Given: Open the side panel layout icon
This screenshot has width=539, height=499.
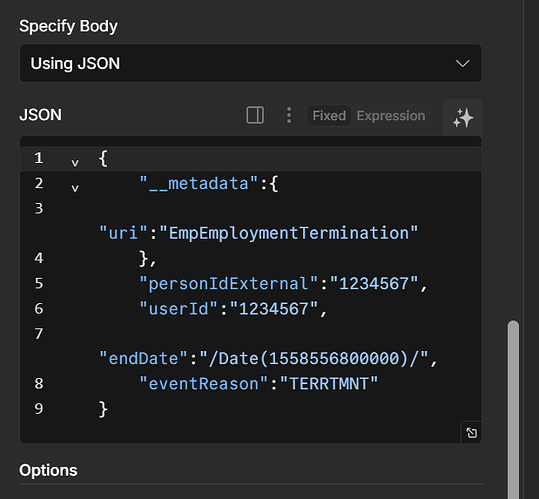Looking at the screenshot, I should click(255, 115).
